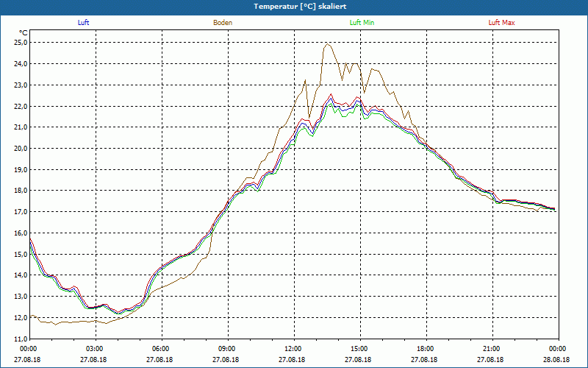Click the '21,0' y-axis value
The height and width of the screenshot is (368, 588).
21,127
